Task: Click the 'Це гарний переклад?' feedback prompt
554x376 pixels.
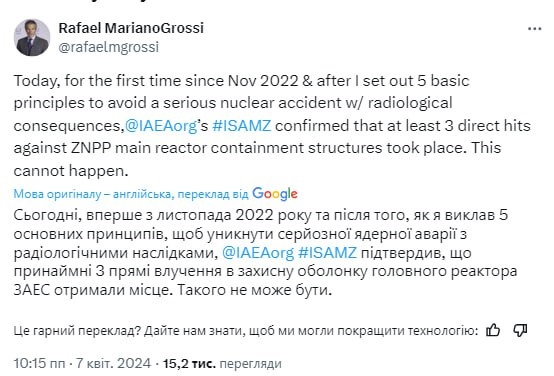Action: coord(75,331)
